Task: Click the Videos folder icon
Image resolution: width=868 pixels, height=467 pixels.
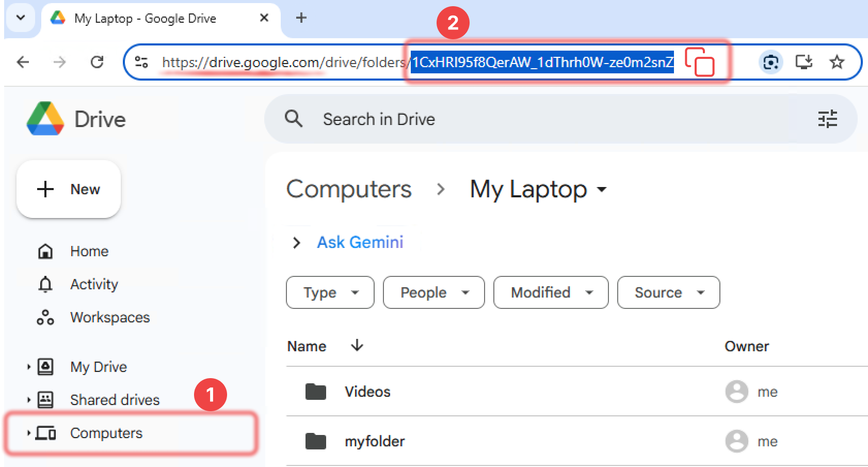Action: [315, 392]
